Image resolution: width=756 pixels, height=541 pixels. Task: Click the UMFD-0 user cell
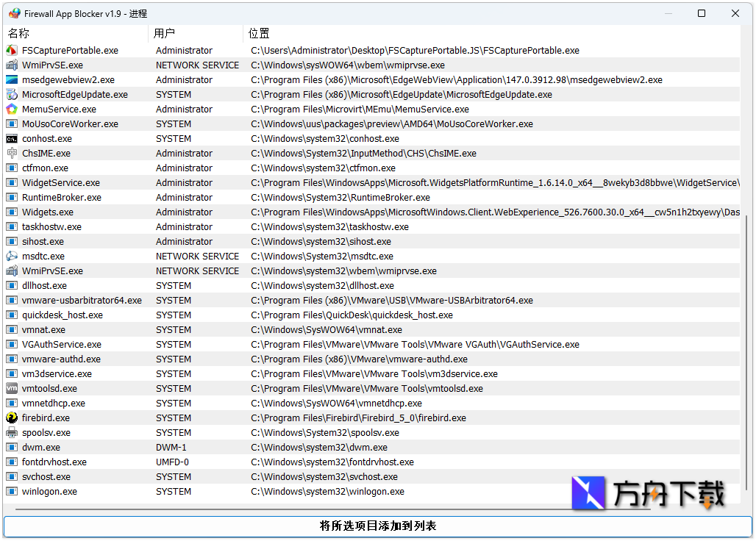pyautogui.click(x=172, y=462)
